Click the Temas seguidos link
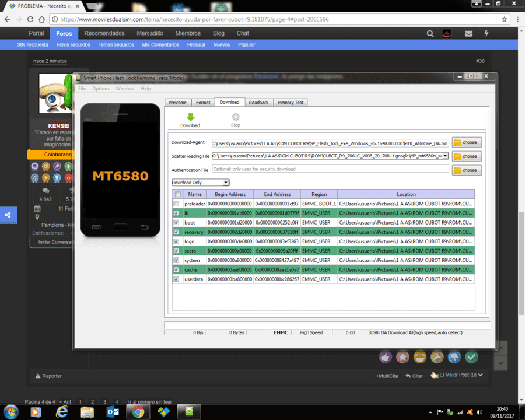Image resolution: width=525 pixels, height=420 pixels. coord(116,44)
